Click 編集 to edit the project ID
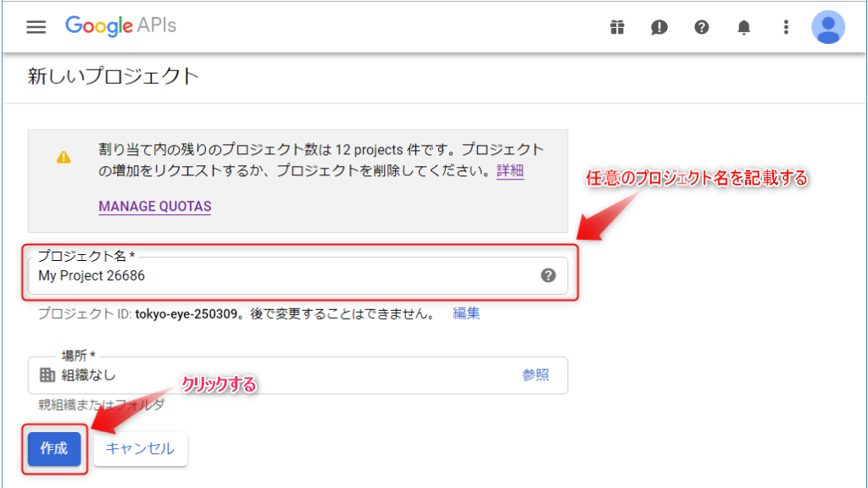The height and width of the screenshot is (488, 868). click(466, 313)
